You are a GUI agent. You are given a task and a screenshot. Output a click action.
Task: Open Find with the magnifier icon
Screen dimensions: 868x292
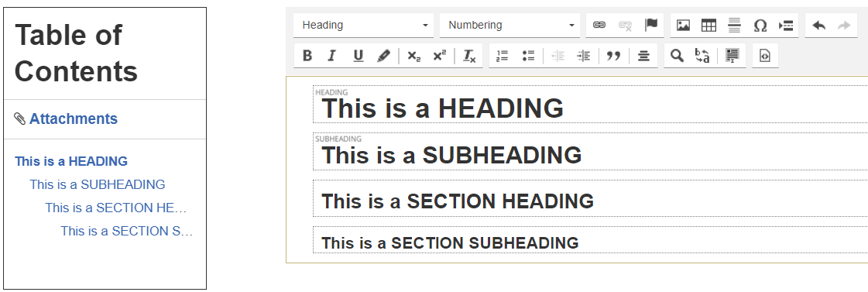pos(677,56)
